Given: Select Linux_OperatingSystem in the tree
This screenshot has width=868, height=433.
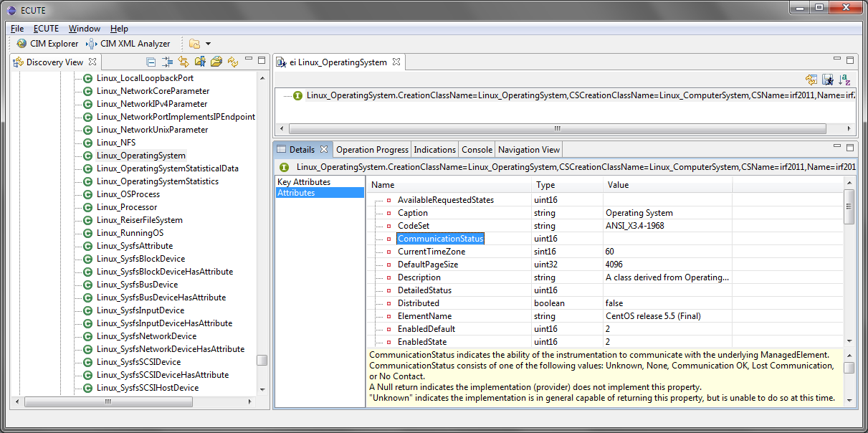Looking at the screenshot, I should (x=141, y=156).
